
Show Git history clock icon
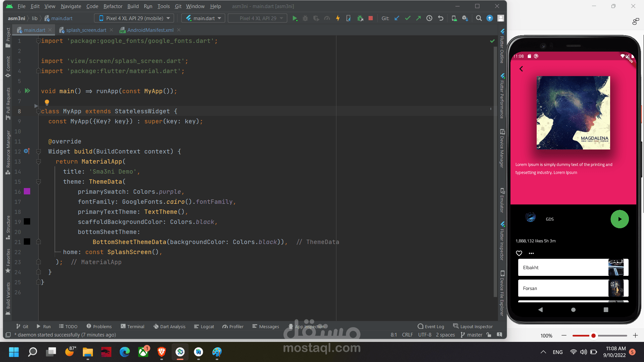coord(429,18)
